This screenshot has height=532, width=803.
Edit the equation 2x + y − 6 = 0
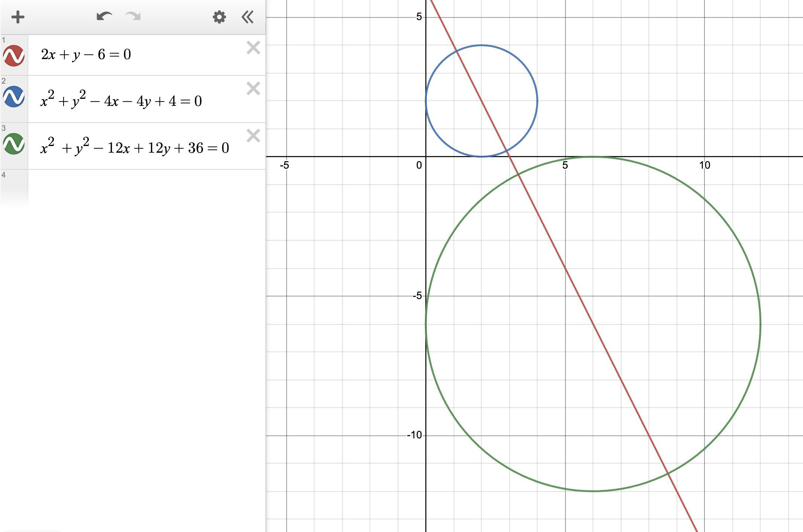(x=86, y=55)
